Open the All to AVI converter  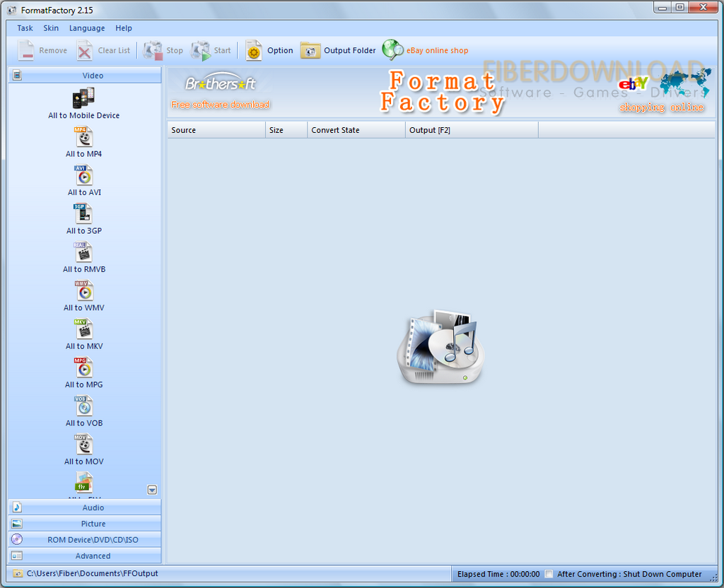83,175
